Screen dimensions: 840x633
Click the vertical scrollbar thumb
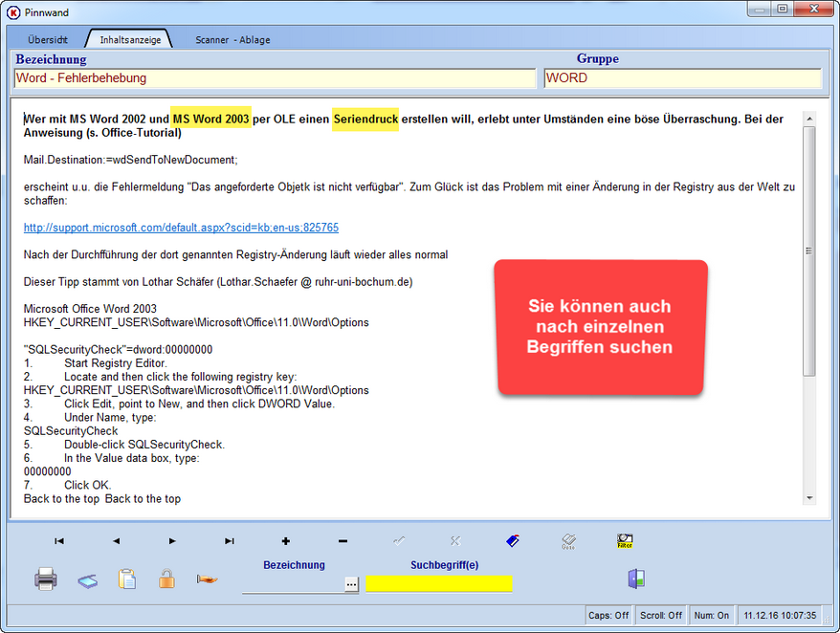(x=809, y=251)
